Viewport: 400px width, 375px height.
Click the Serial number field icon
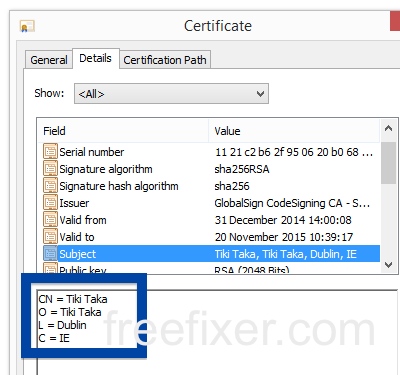(50, 152)
